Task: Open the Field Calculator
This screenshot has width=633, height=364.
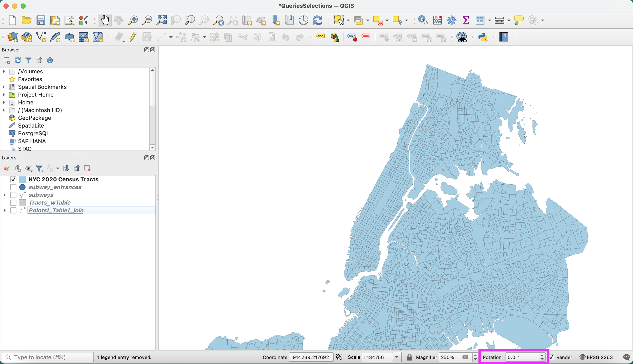Action: tap(438, 20)
